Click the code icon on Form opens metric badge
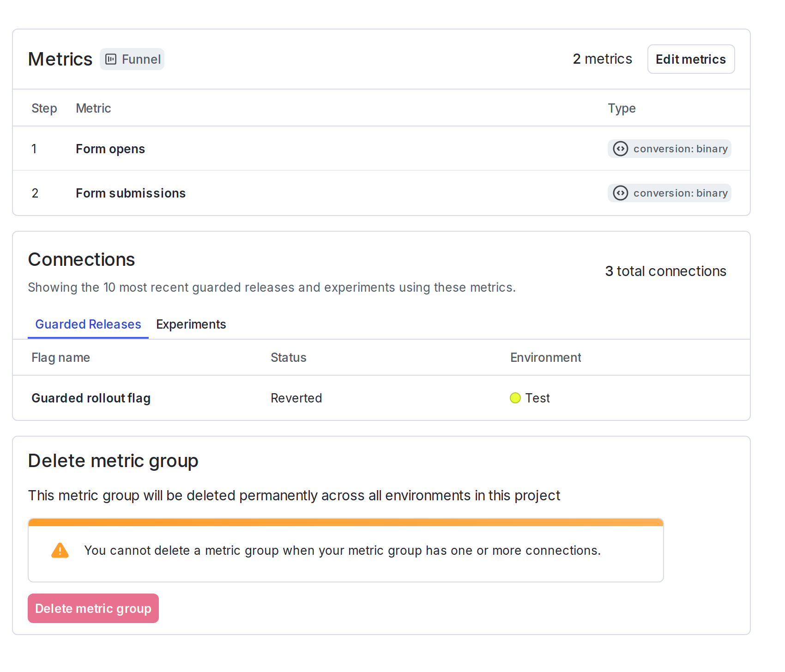Viewport: 785px width, 672px height. point(621,149)
